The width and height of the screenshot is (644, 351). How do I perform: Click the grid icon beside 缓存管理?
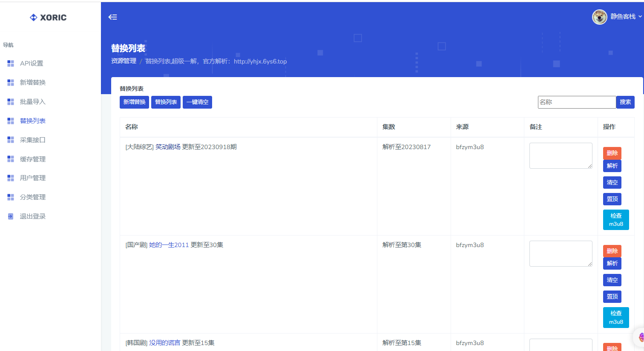11,159
